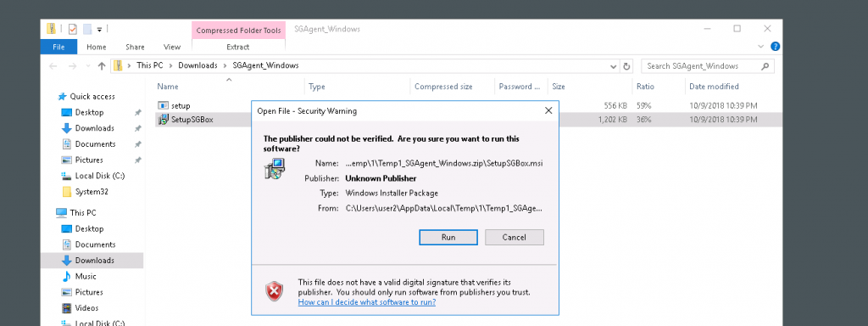Click the setup file's application icon
868x326 pixels.
pyautogui.click(x=163, y=105)
